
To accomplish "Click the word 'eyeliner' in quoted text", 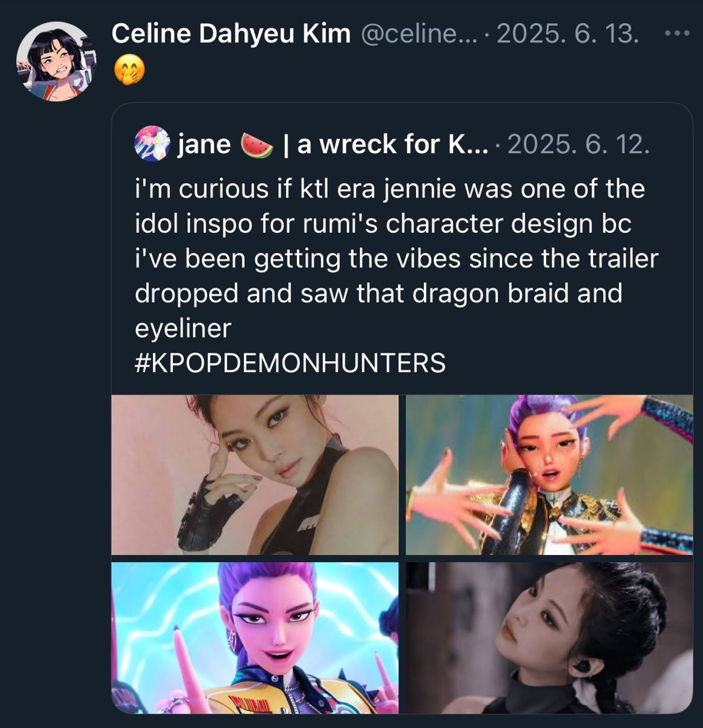I will pyautogui.click(x=182, y=328).
